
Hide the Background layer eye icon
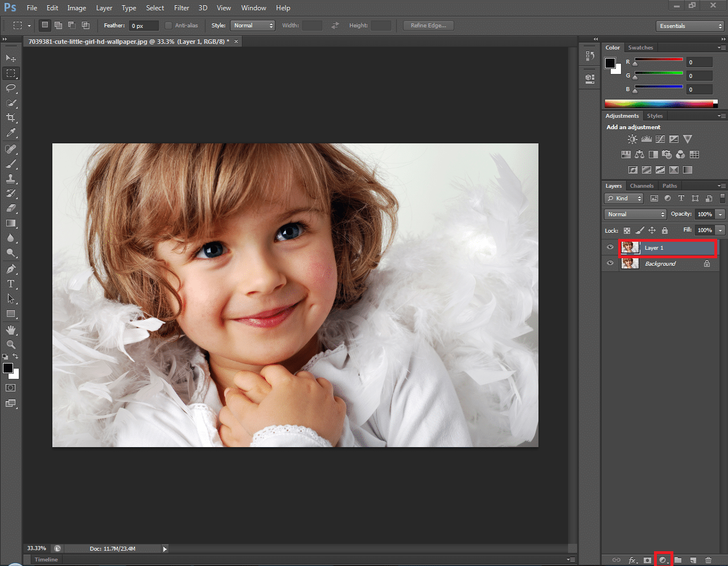pos(610,263)
